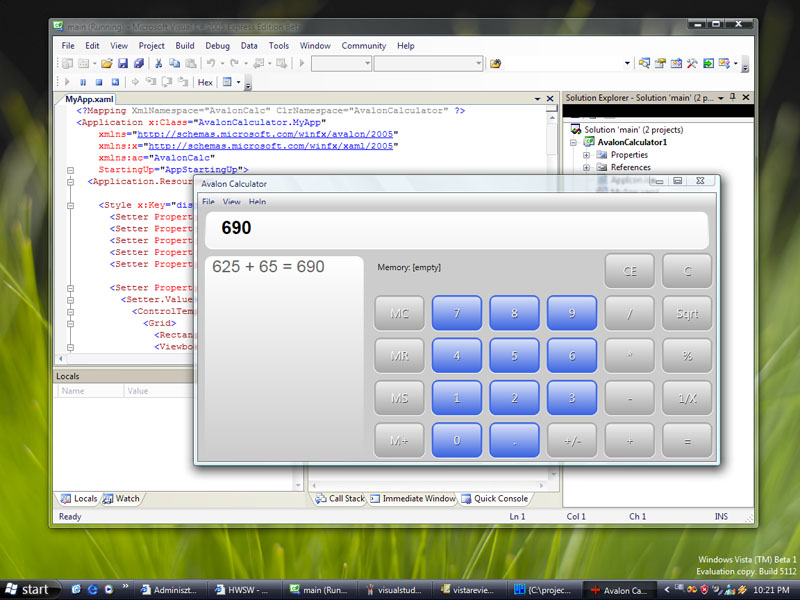Select the Solution 'main' (2 projects) node
This screenshot has height=600, width=800.
[x=633, y=130]
